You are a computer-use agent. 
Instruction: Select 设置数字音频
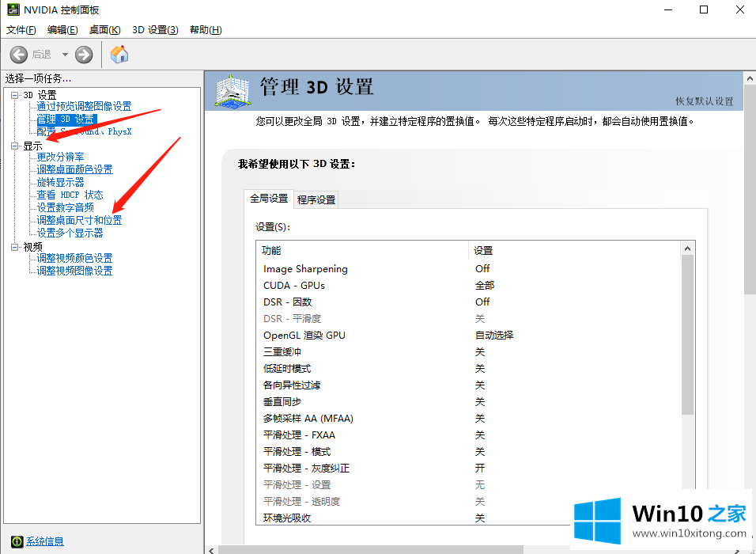point(65,207)
